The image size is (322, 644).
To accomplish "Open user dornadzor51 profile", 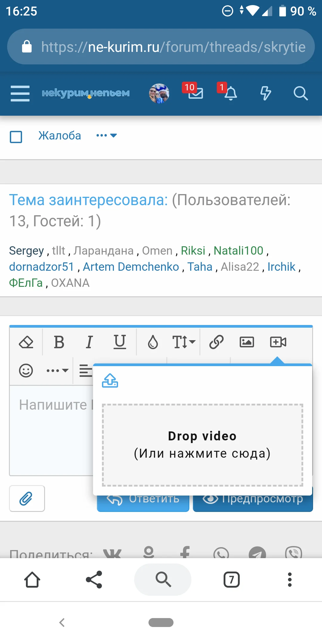I will 41,267.
